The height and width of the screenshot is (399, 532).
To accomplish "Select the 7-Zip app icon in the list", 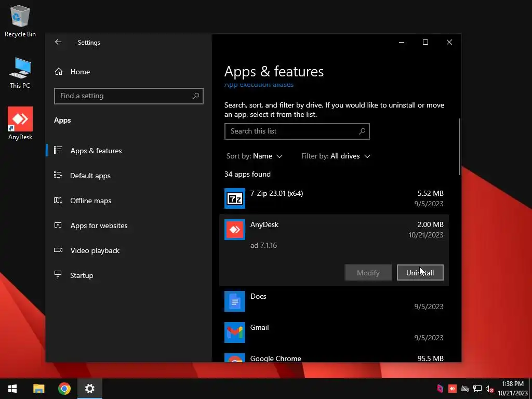I will (x=235, y=198).
